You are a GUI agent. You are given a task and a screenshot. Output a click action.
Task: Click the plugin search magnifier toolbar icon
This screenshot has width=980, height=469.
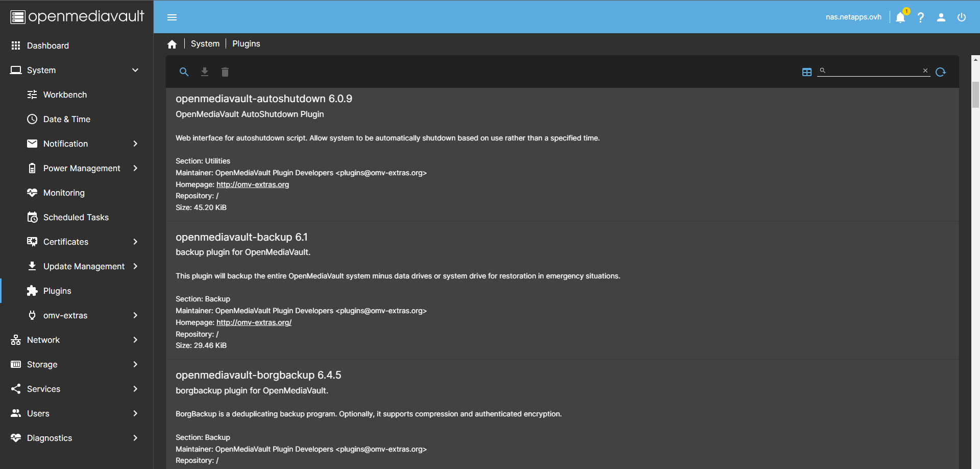point(184,72)
